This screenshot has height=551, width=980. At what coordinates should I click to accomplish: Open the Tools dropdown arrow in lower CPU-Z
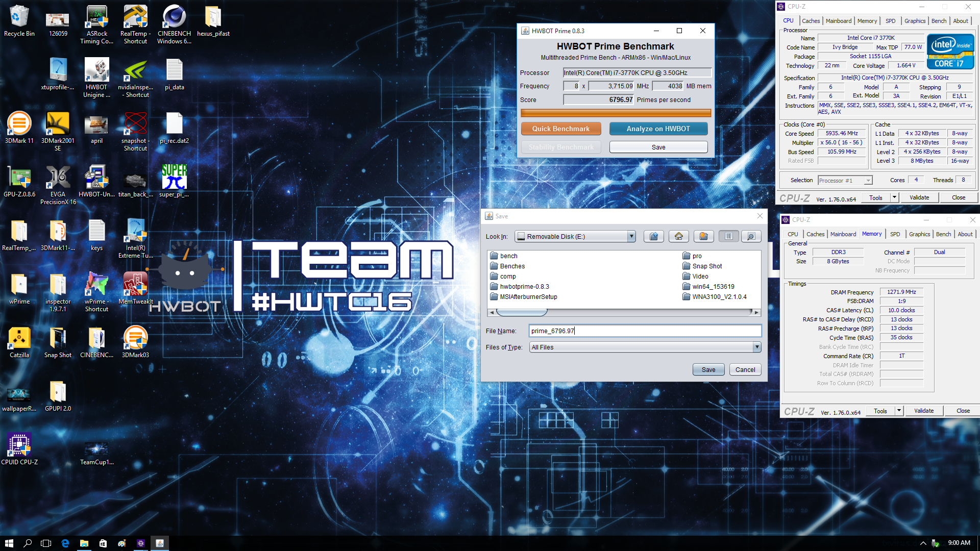tap(899, 411)
